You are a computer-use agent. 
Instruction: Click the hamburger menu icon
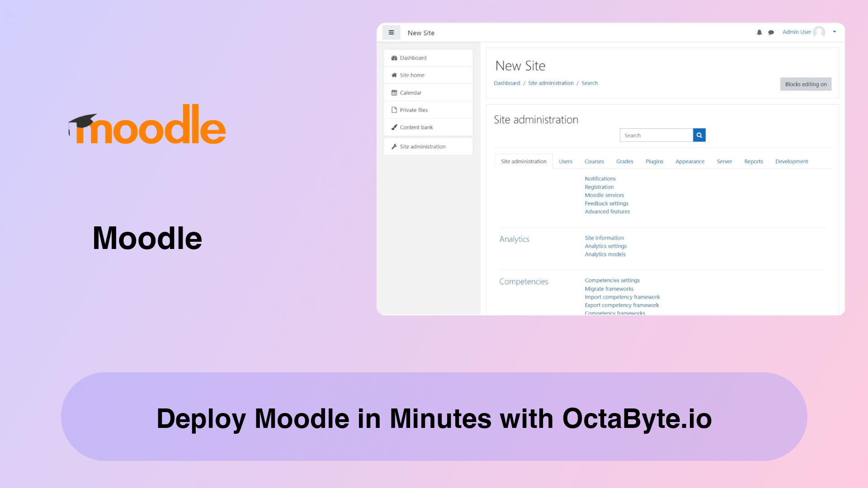[391, 32]
